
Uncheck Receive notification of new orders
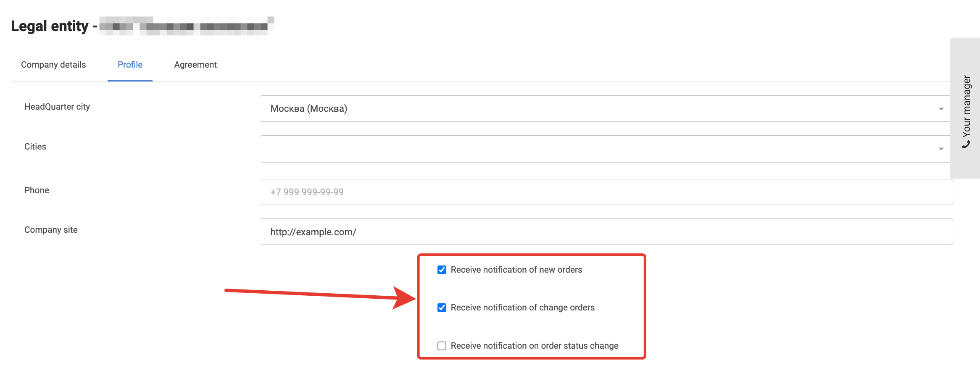point(442,270)
